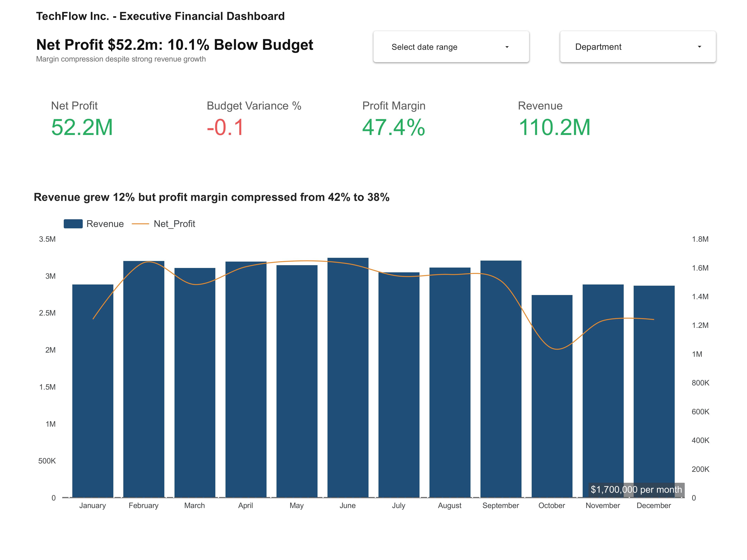Click the Net Profit 52.2M value
The height and width of the screenshot is (560, 747).
(82, 128)
